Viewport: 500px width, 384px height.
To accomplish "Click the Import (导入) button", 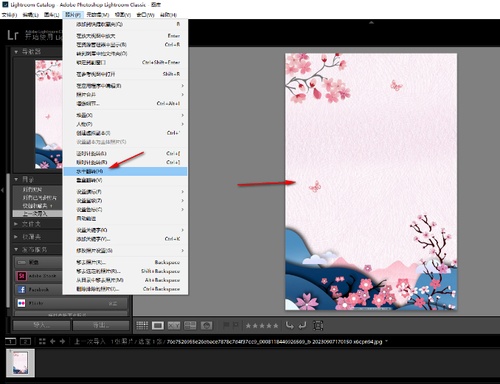I will pyautogui.click(x=42, y=325).
